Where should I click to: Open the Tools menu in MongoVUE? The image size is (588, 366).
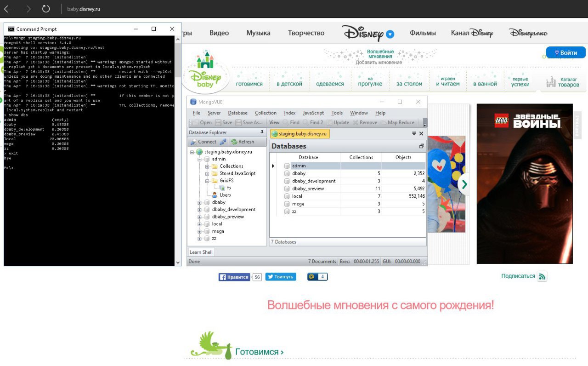337,113
